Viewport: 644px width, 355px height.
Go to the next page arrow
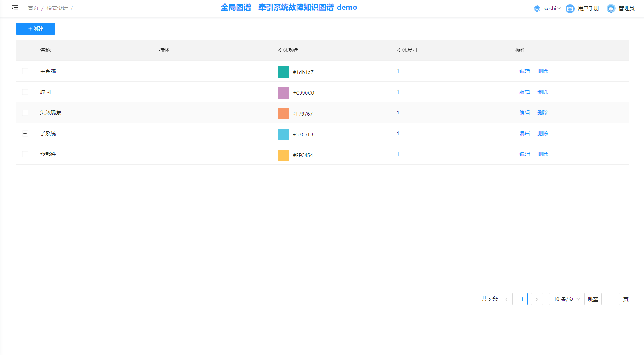click(x=536, y=299)
